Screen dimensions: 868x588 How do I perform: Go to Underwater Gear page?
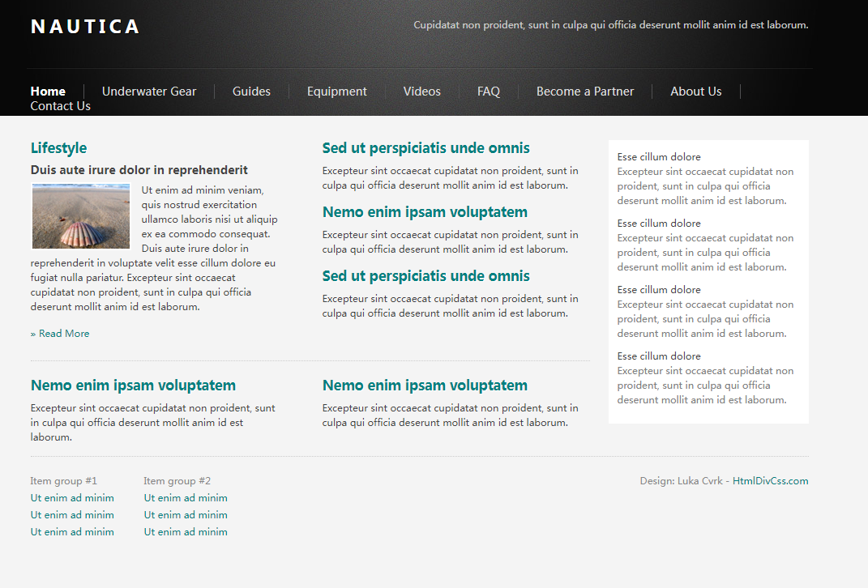click(149, 92)
